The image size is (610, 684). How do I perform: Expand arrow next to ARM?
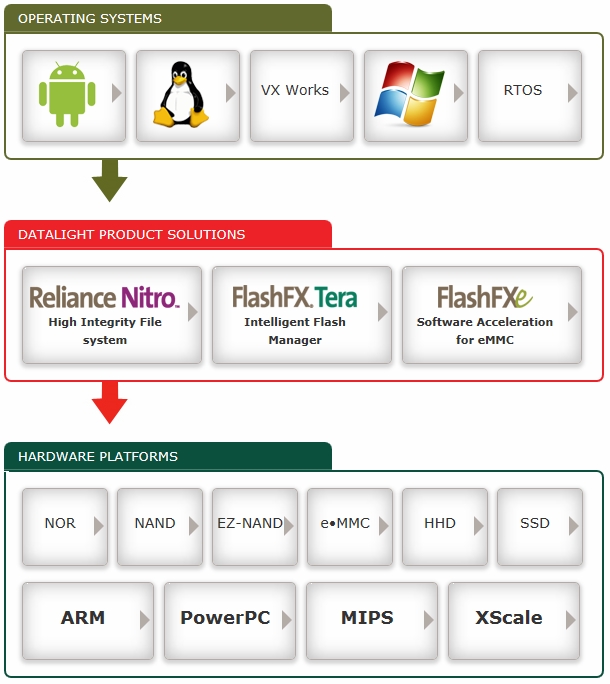tap(145, 621)
